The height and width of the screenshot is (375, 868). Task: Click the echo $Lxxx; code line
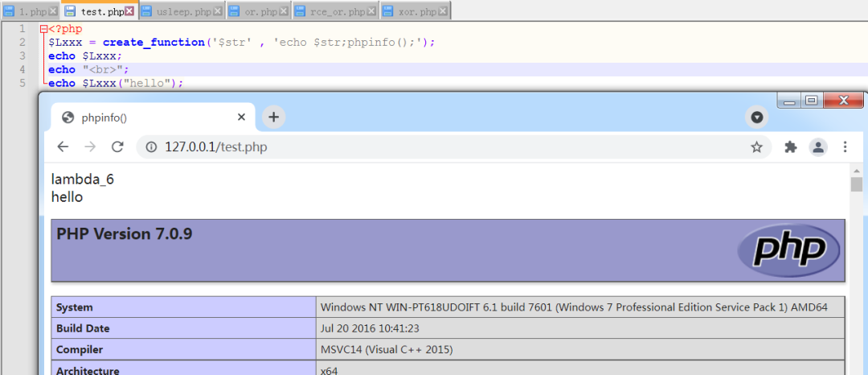pos(84,56)
